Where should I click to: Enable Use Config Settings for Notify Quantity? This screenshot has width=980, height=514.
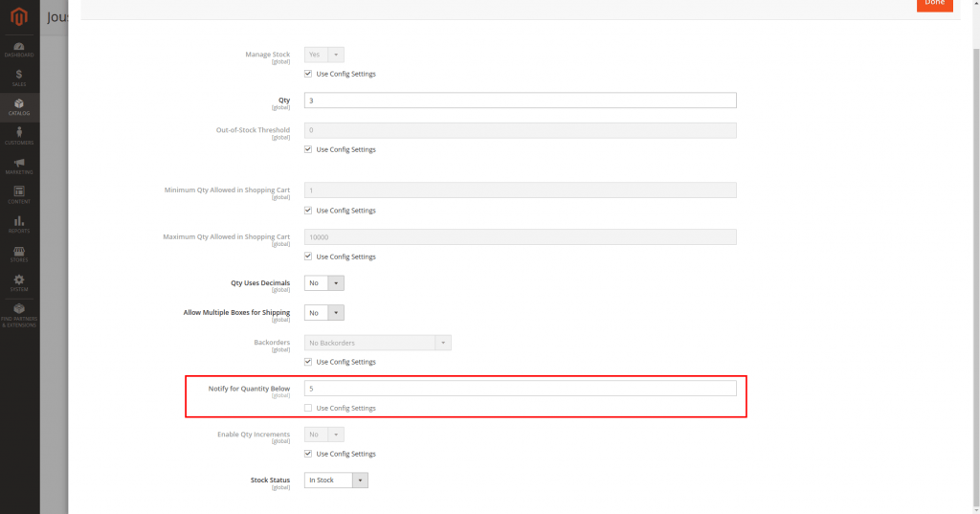coord(308,409)
